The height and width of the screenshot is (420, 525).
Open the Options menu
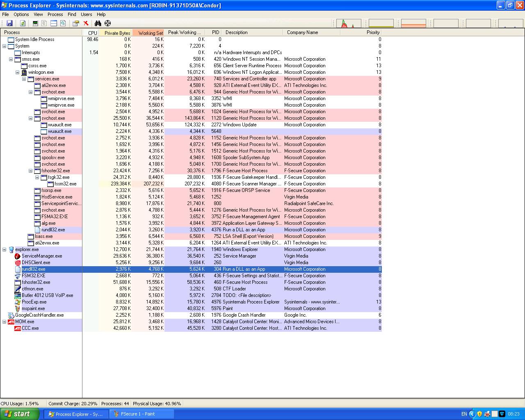(x=21, y=14)
